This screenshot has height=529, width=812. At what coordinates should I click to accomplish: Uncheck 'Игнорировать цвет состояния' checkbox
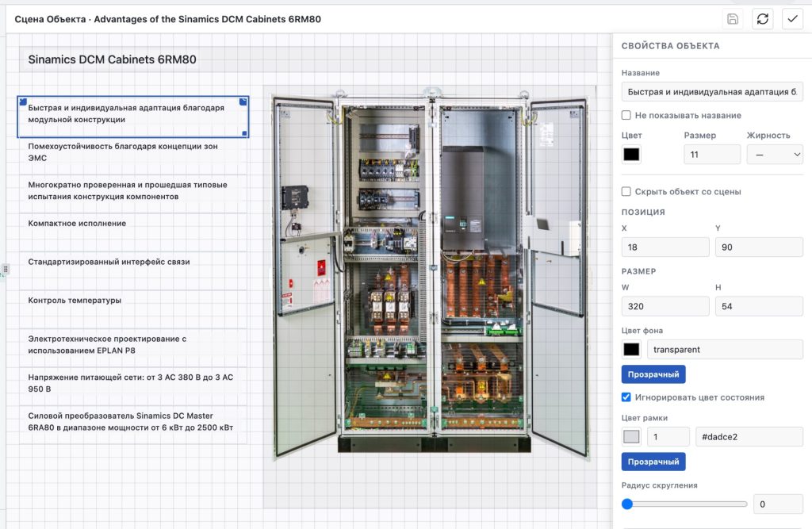coord(626,397)
